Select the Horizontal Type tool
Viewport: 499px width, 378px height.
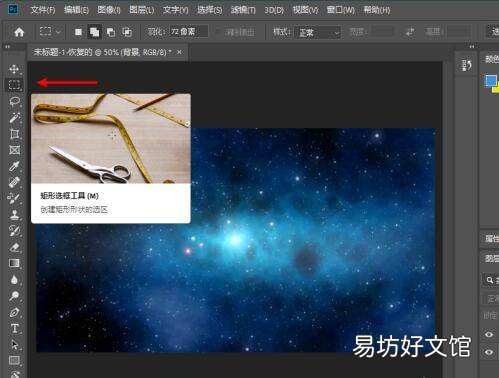pos(14,329)
